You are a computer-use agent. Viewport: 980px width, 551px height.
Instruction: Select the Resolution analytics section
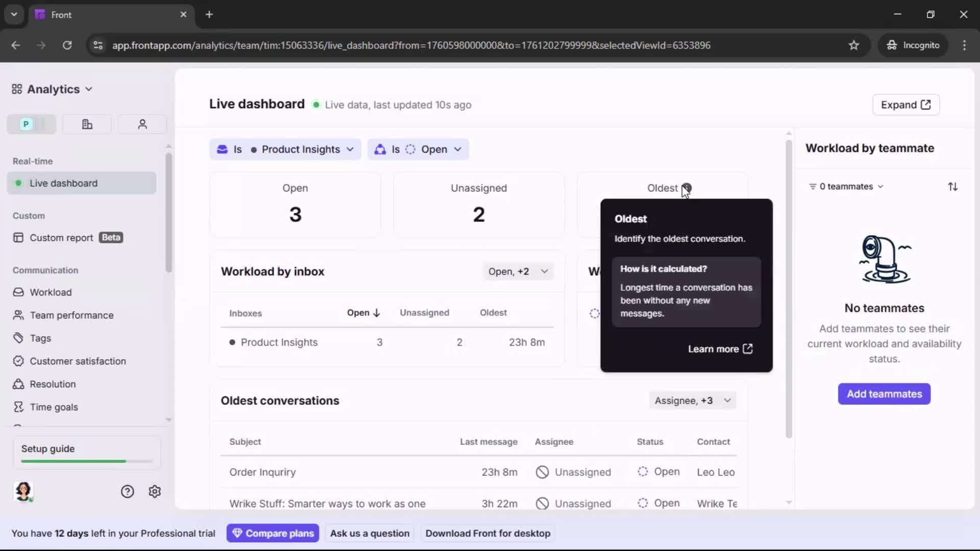coord(52,384)
